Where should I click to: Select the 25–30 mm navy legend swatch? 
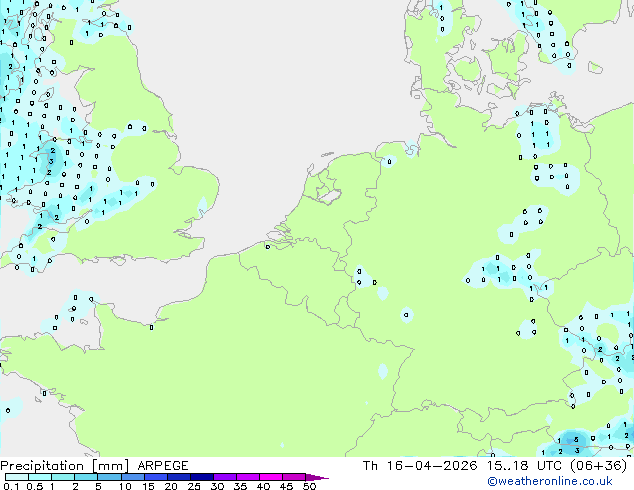pos(201,477)
